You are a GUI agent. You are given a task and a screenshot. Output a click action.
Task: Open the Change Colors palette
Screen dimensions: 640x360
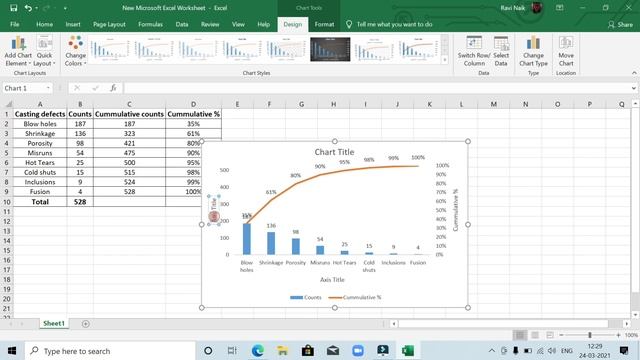(x=76, y=51)
